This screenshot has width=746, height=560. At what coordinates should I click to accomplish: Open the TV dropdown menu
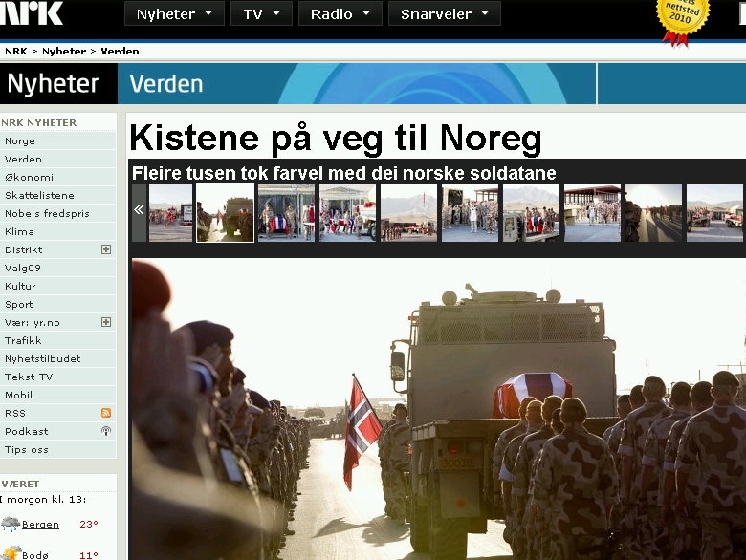261,13
